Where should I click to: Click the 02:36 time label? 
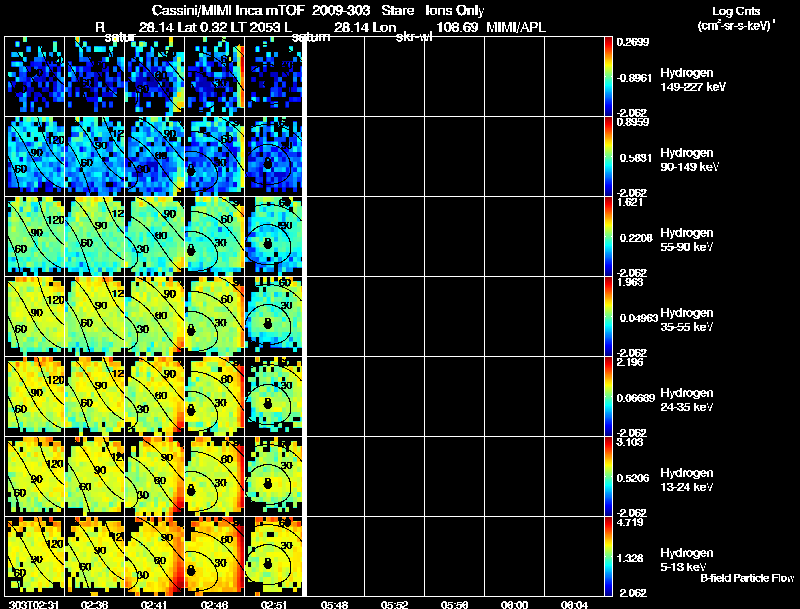pyautogui.click(x=94, y=605)
